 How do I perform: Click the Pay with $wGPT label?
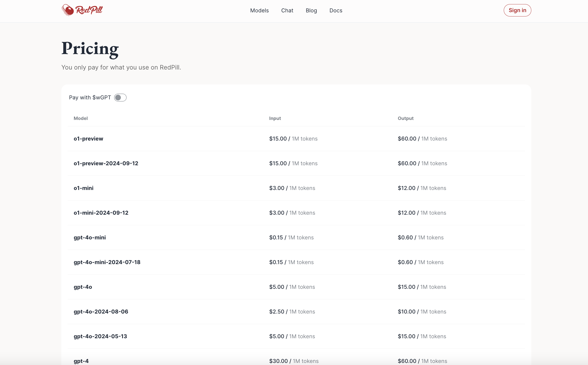coord(90,98)
